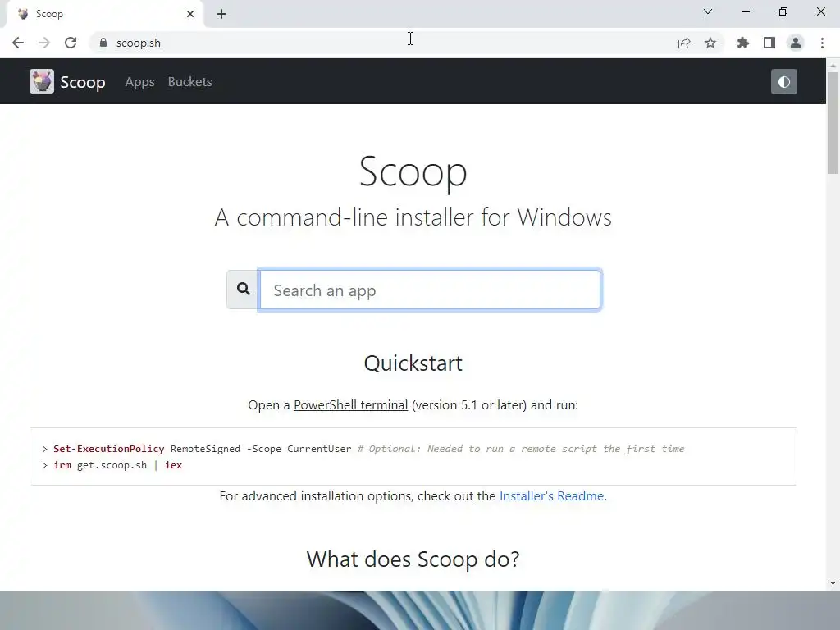Click 'What does Scoop do?' heading

click(x=413, y=559)
